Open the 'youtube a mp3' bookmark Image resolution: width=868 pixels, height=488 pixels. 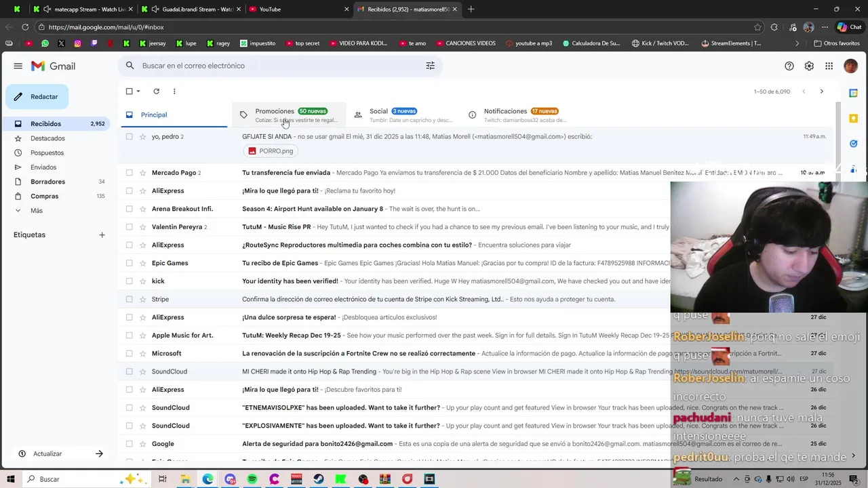[529, 43]
